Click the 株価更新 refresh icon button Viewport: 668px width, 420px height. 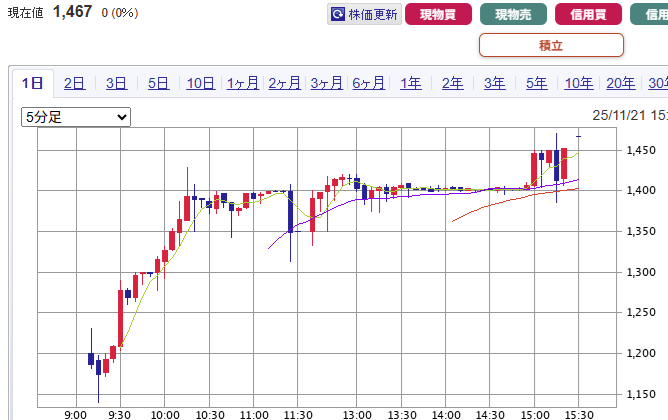(x=337, y=14)
